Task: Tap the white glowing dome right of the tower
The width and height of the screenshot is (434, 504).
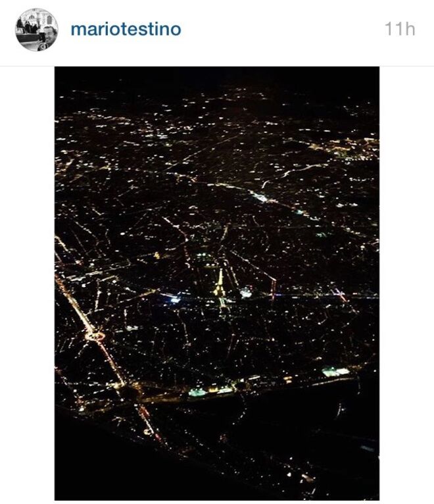Action: coord(246,292)
